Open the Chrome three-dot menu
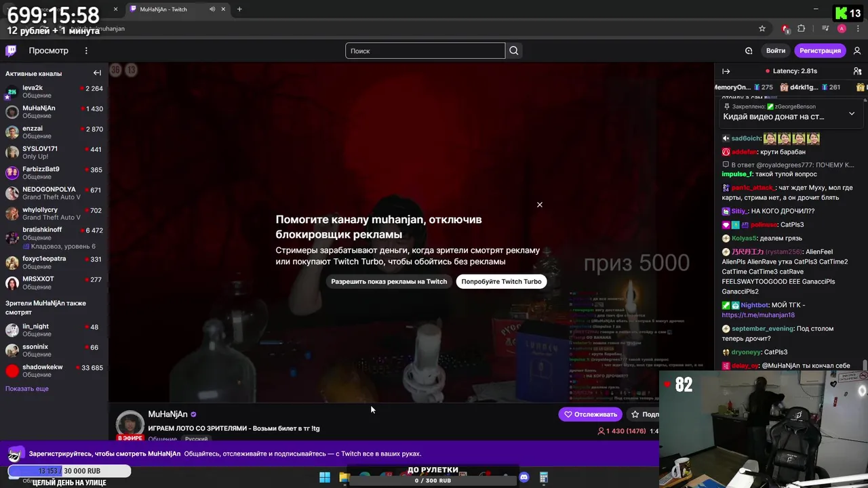Viewport: 868px width, 488px height. pyautogui.click(x=859, y=28)
